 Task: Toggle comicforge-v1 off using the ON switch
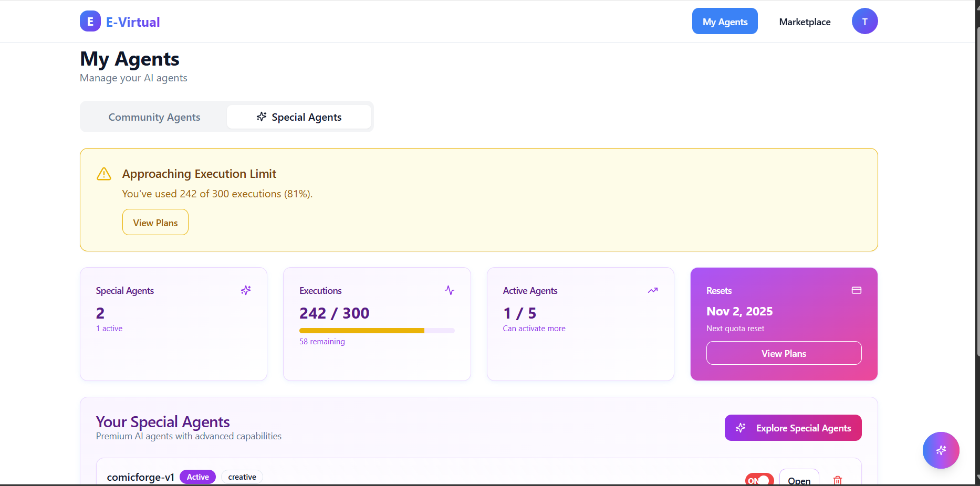point(759,480)
